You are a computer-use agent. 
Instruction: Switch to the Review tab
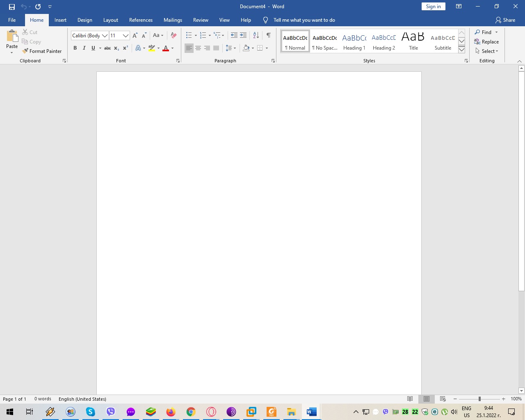(201, 20)
